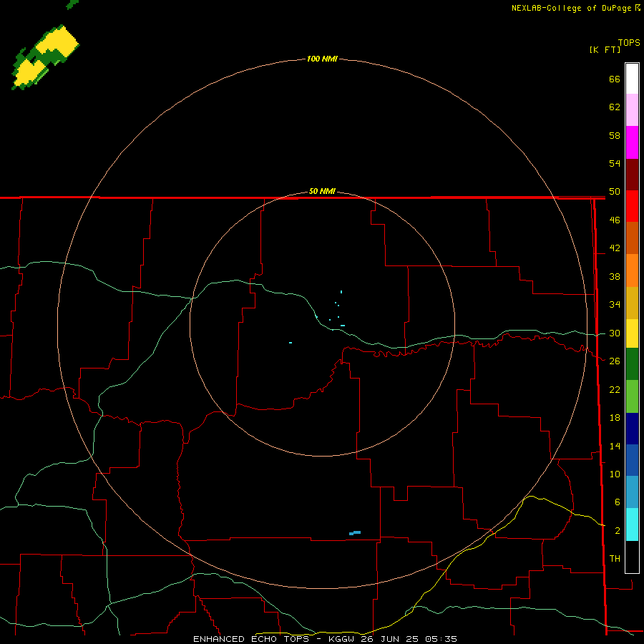Click the '[K FT]' units label

point(605,49)
